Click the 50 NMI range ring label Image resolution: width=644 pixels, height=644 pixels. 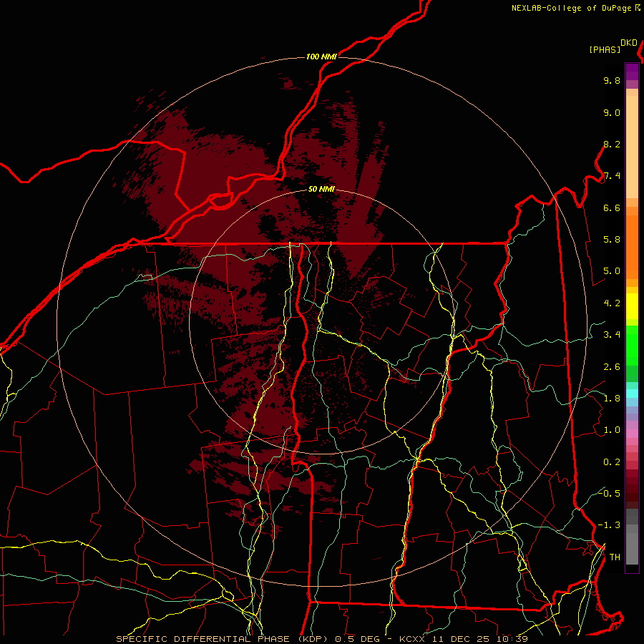[x=321, y=190]
